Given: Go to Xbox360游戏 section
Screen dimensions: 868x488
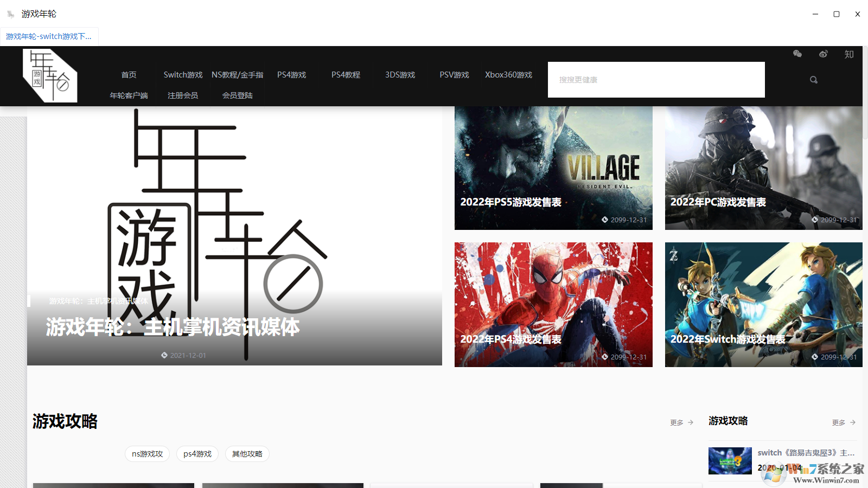Looking at the screenshot, I should pos(509,75).
